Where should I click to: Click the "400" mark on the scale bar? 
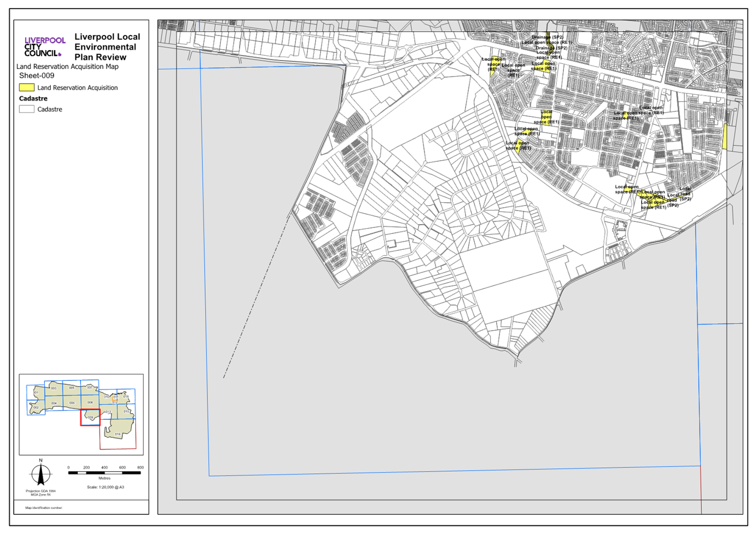(104, 468)
